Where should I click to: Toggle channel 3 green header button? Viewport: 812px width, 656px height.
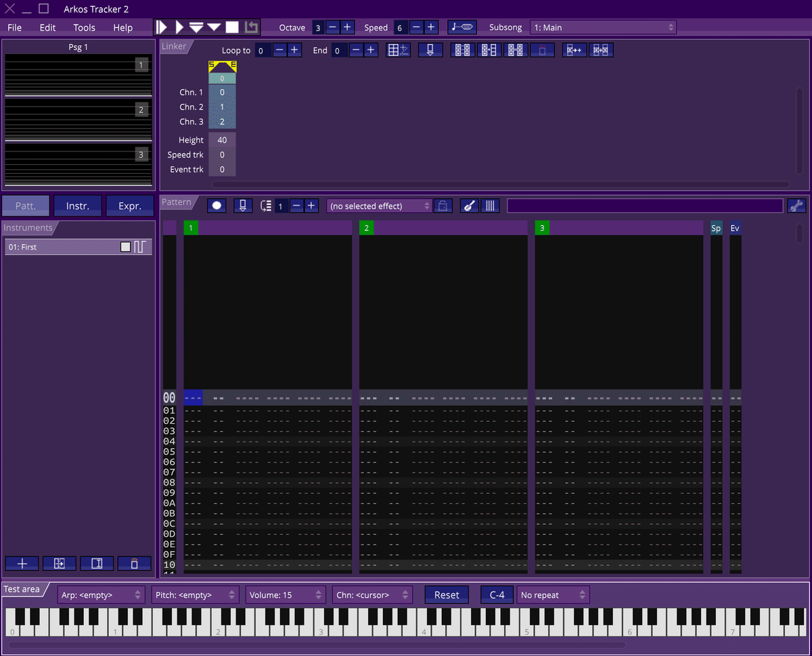tap(542, 228)
